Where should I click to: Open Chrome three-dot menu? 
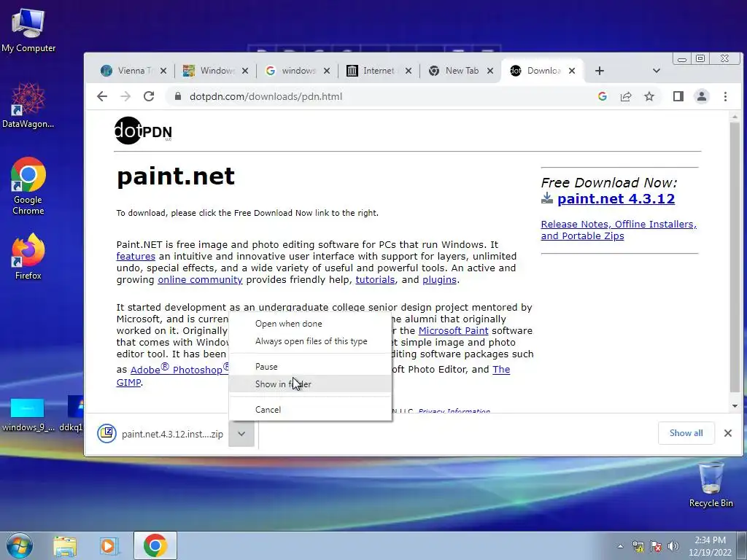pyautogui.click(x=725, y=97)
